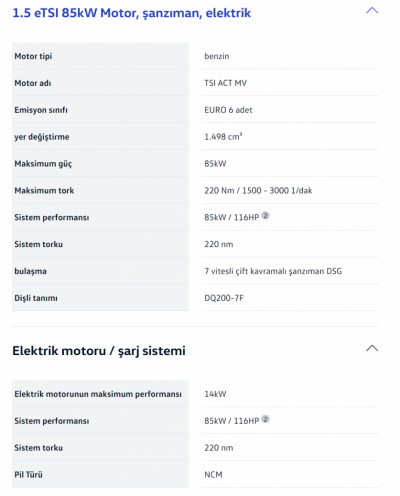Click the NCM battery type value

coord(213,475)
